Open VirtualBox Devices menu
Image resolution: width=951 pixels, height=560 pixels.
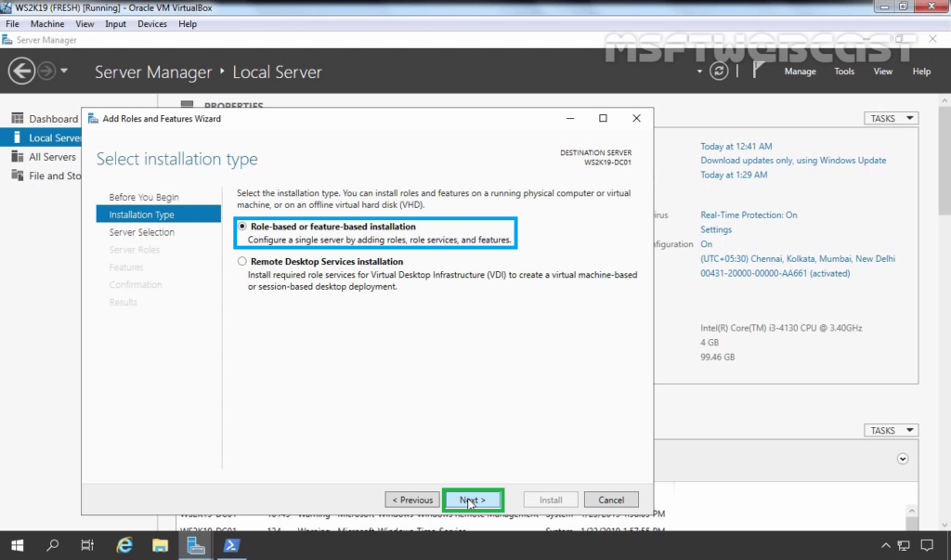(151, 23)
